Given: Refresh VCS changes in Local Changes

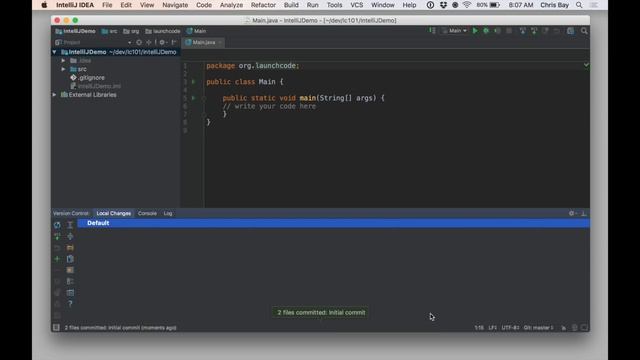Looking at the screenshot, I should (x=57, y=225).
